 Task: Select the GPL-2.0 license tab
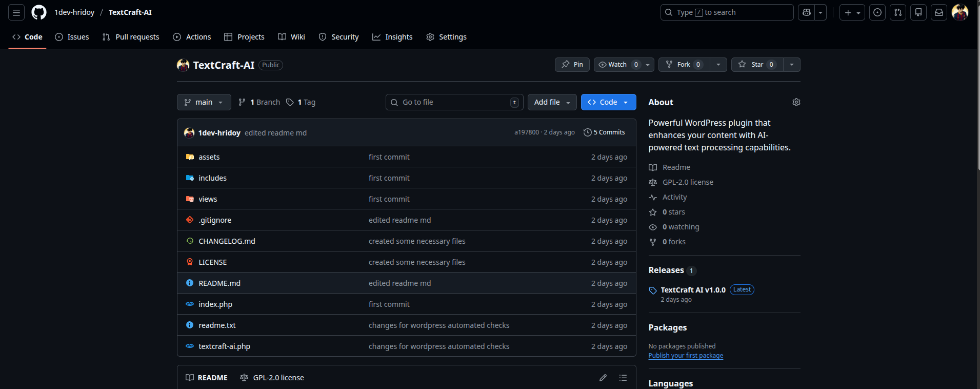[x=272, y=378]
